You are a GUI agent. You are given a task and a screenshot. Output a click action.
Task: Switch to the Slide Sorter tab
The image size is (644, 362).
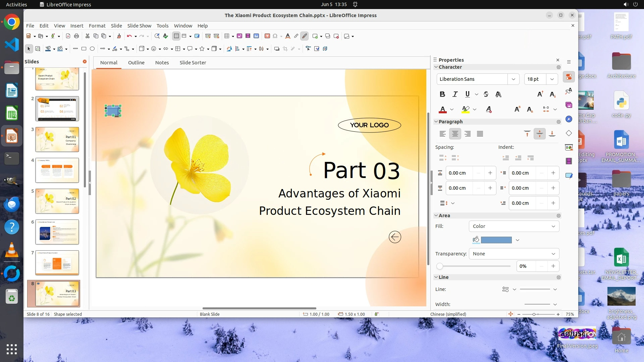pyautogui.click(x=193, y=63)
